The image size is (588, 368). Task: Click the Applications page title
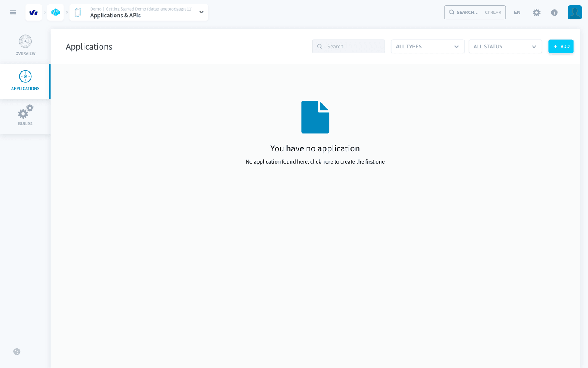point(89,47)
